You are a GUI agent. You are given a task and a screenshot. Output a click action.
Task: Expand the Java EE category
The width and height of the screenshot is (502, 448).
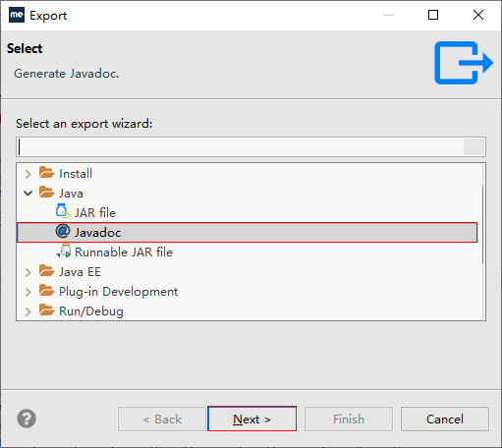click(28, 272)
